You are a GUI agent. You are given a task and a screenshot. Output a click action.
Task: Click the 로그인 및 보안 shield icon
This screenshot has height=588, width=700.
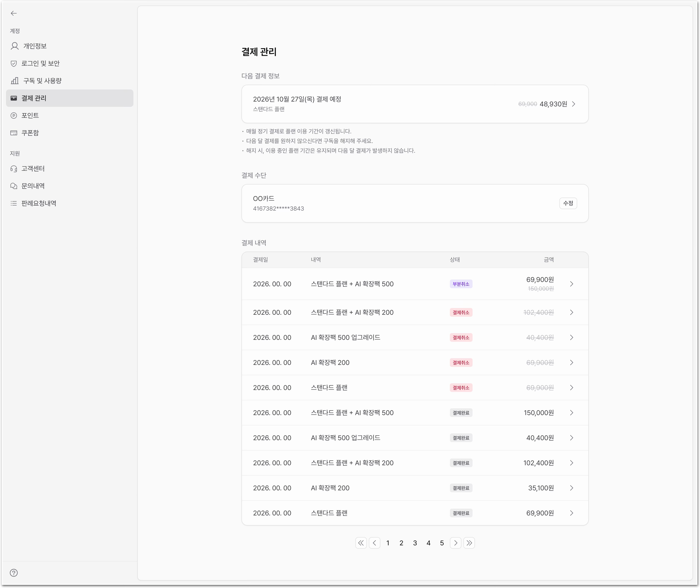14,63
